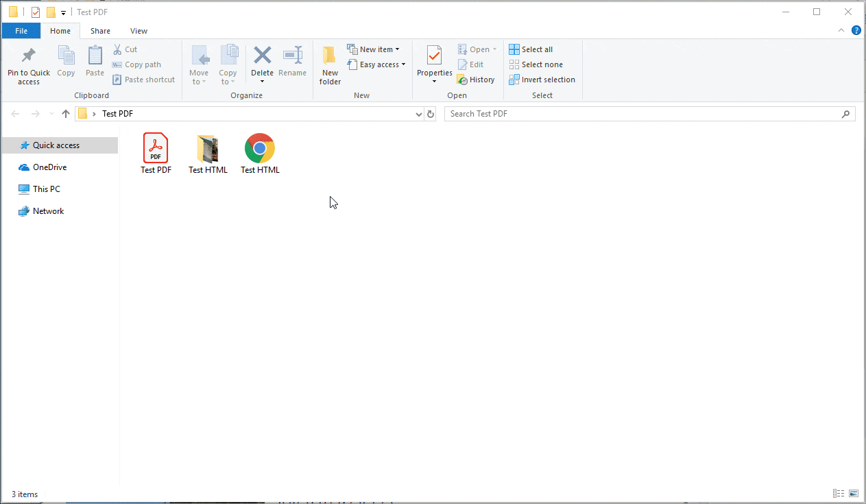This screenshot has height=504, width=866.
Task: Click the New folder icon
Action: (x=330, y=56)
